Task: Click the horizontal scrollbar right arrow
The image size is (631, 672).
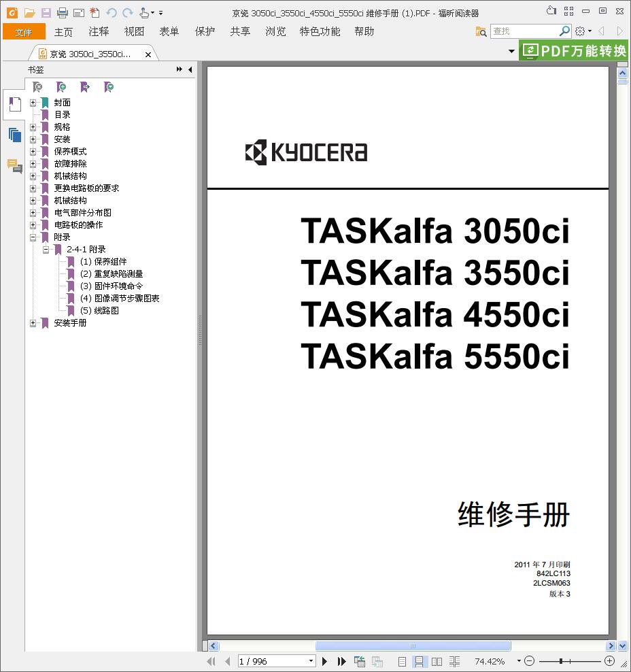Action: [x=611, y=645]
